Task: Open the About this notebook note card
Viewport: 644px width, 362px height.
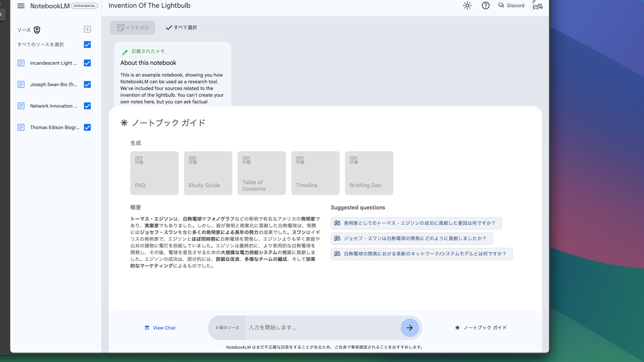Action: click(x=172, y=74)
